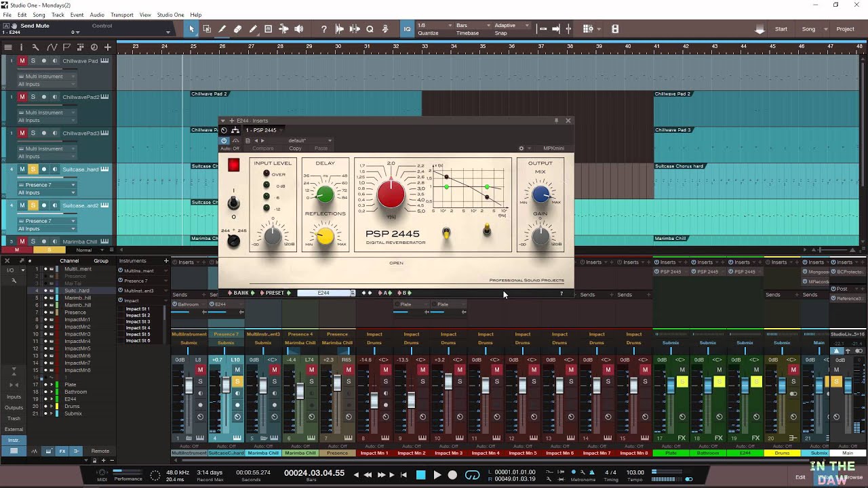Show automation with the curve icon
The image size is (868, 488).
coord(52,47)
